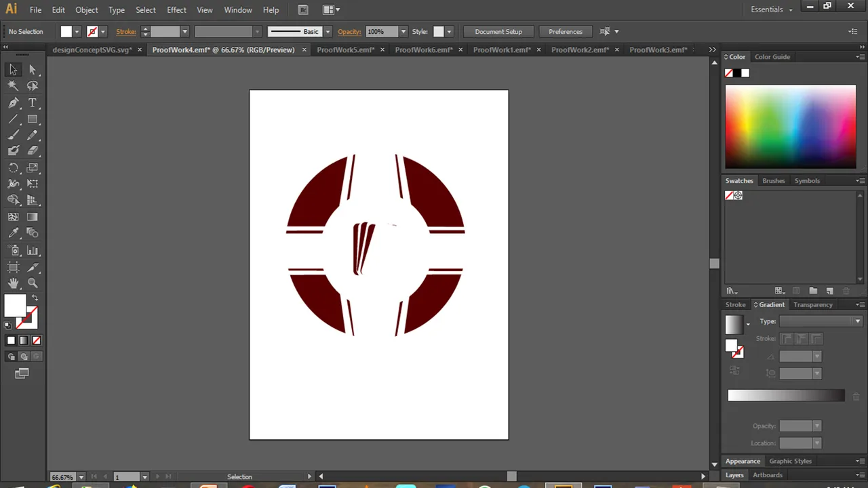Image resolution: width=868 pixels, height=488 pixels.
Task: Set toolbox paint mode to Color
Action: pos(11,340)
